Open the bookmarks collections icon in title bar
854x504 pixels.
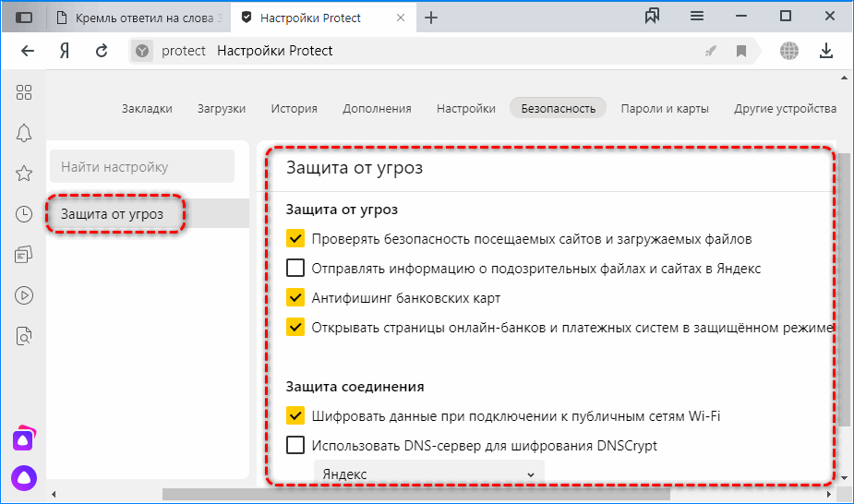tap(652, 17)
